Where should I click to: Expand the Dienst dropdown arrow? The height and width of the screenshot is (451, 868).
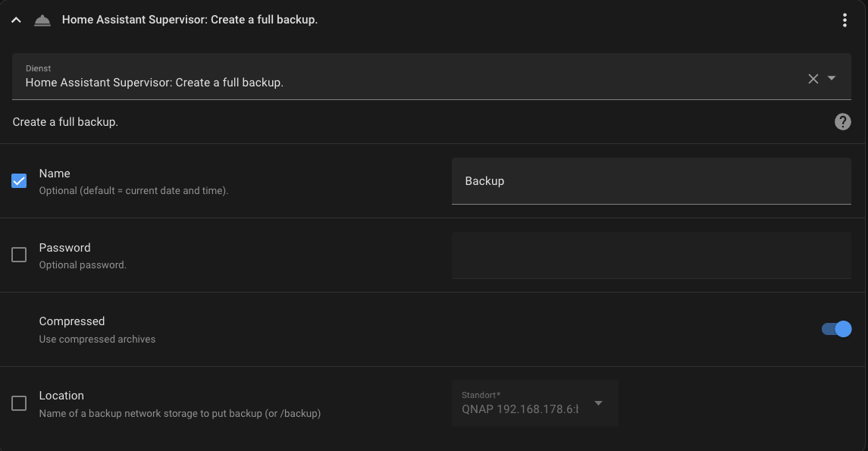coord(832,78)
